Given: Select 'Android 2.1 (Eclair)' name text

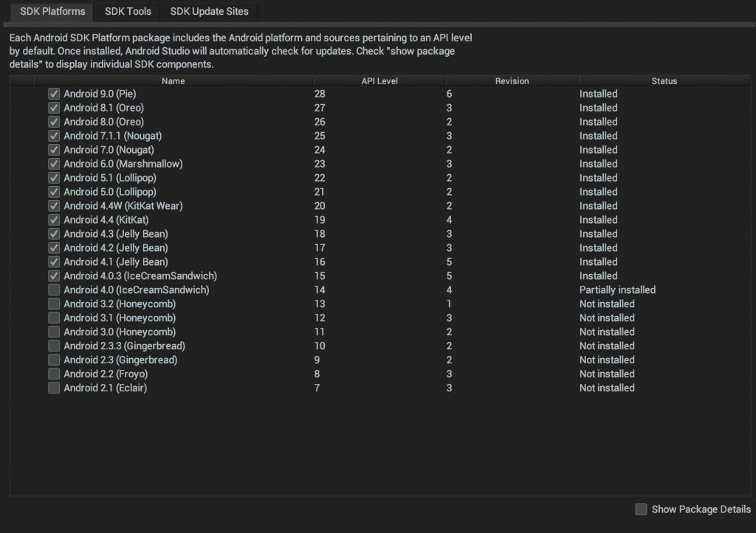Looking at the screenshot, I should [105, 388].
